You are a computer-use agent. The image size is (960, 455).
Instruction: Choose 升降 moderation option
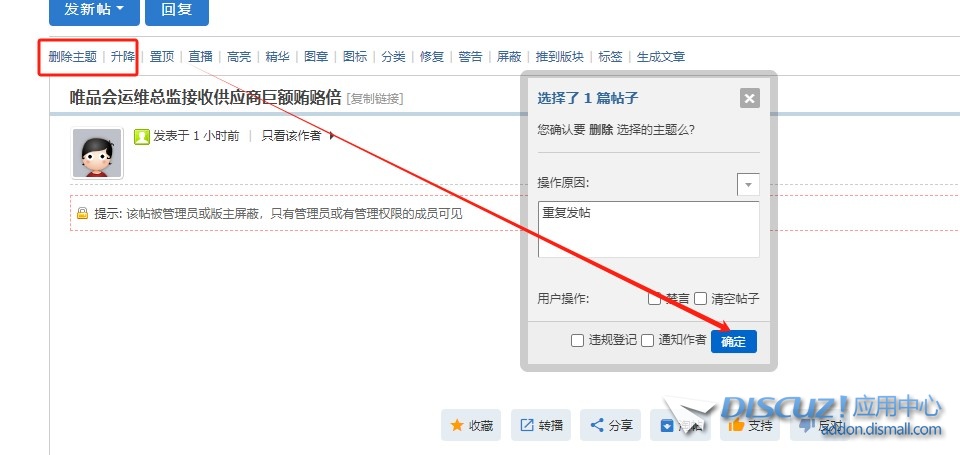tap(123, 57)
